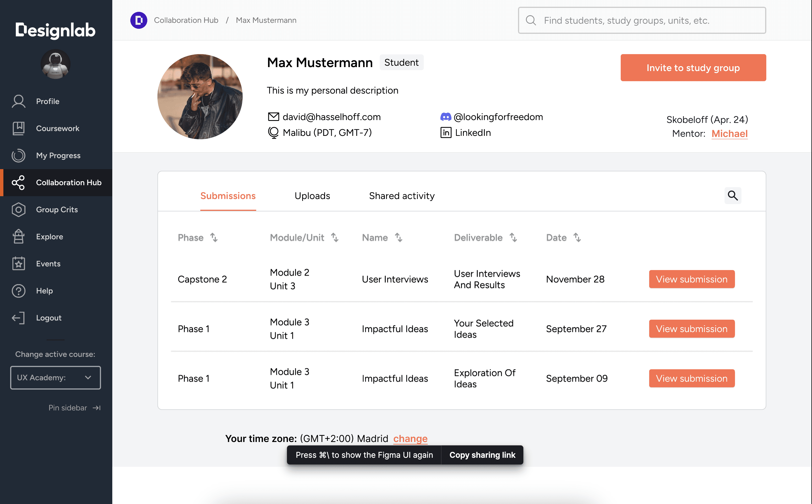Click the Group Crits sidebar icon
This screenshot has height=504, width=812.
18,210
